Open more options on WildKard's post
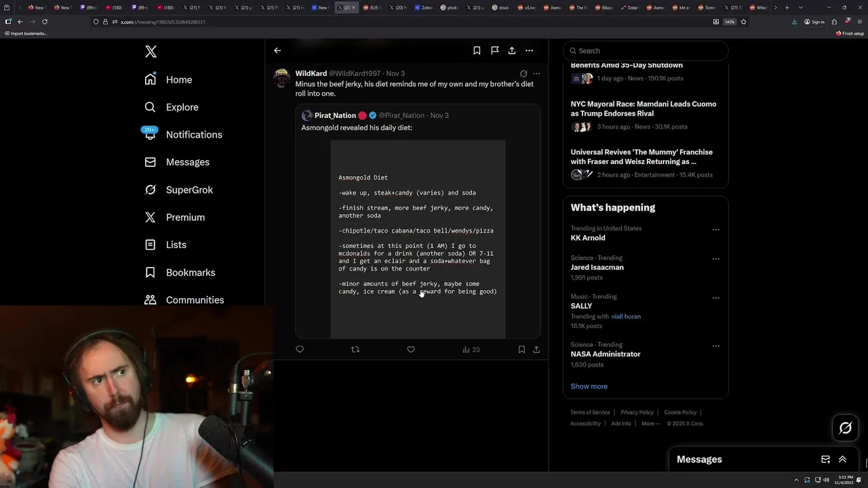This screenshot has height=488, width=868. (x=536, y=73)
